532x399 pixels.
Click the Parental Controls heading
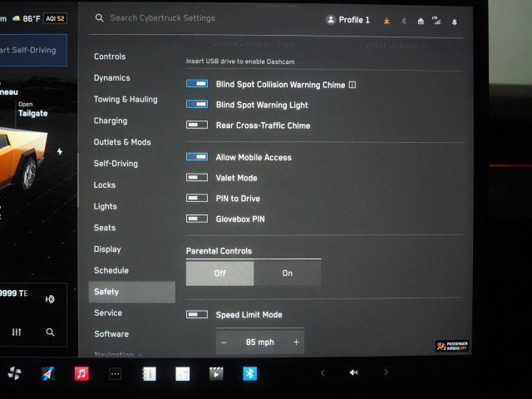pos(219,251)
